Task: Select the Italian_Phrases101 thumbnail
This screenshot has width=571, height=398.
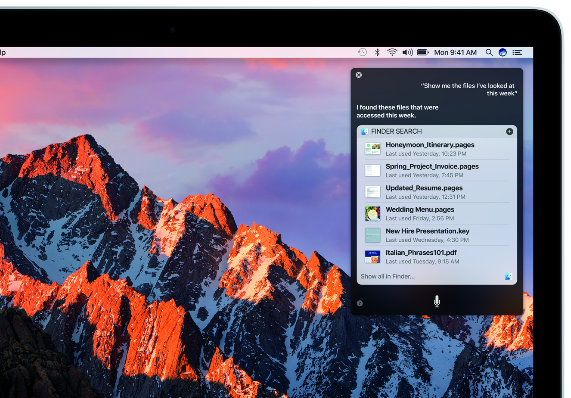Action: pos(373,257)
